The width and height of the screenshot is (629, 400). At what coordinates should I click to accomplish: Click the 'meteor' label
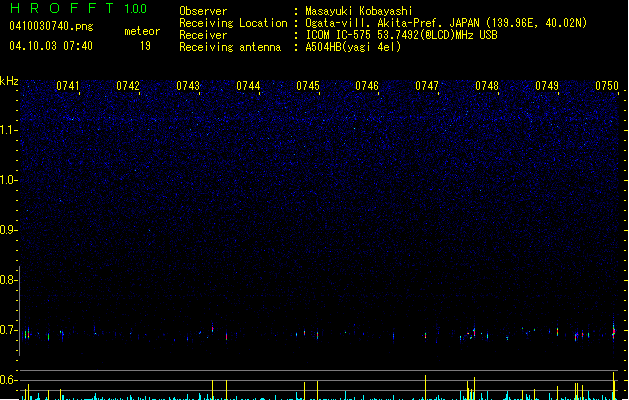tap(142, 31)
